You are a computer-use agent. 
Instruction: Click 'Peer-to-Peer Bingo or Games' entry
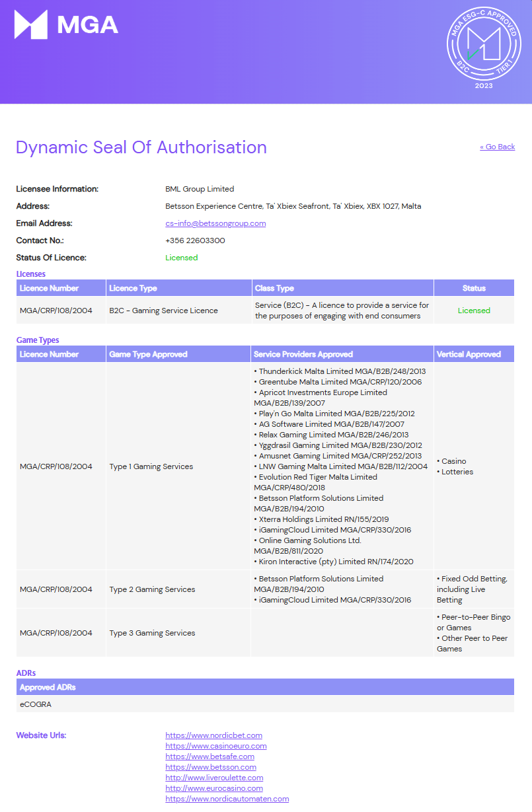point(474,622)
